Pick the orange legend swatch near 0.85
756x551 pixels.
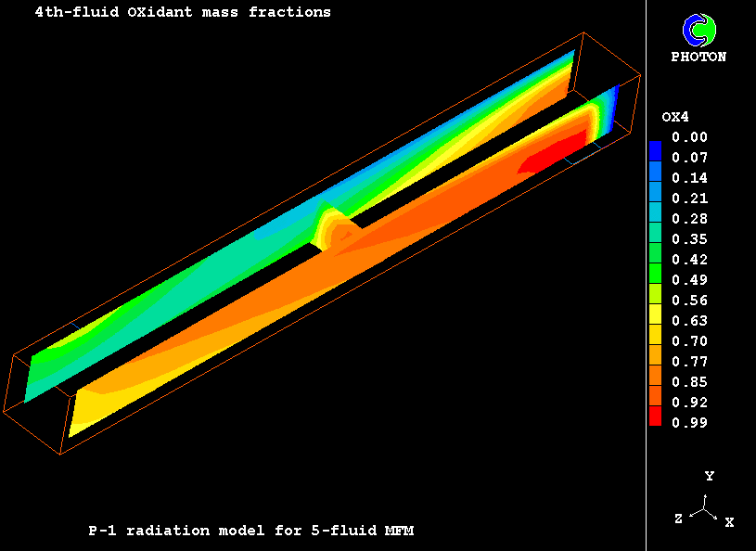click(656, 377)
